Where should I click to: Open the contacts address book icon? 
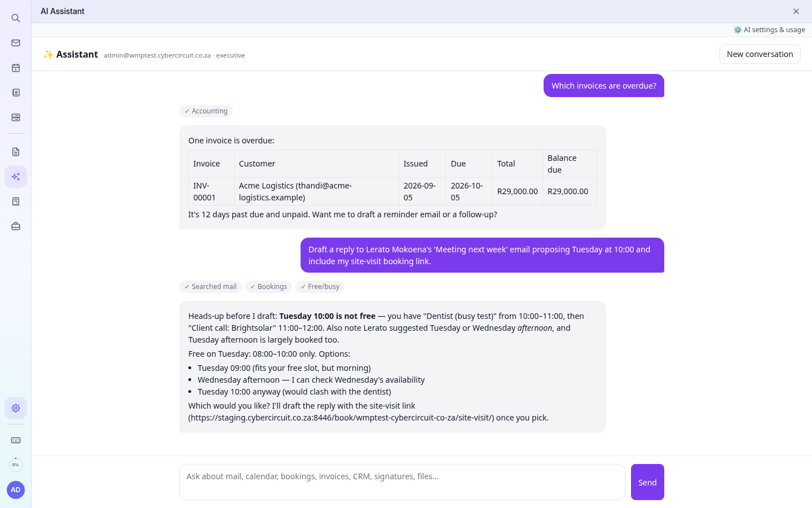click(16, 93)
